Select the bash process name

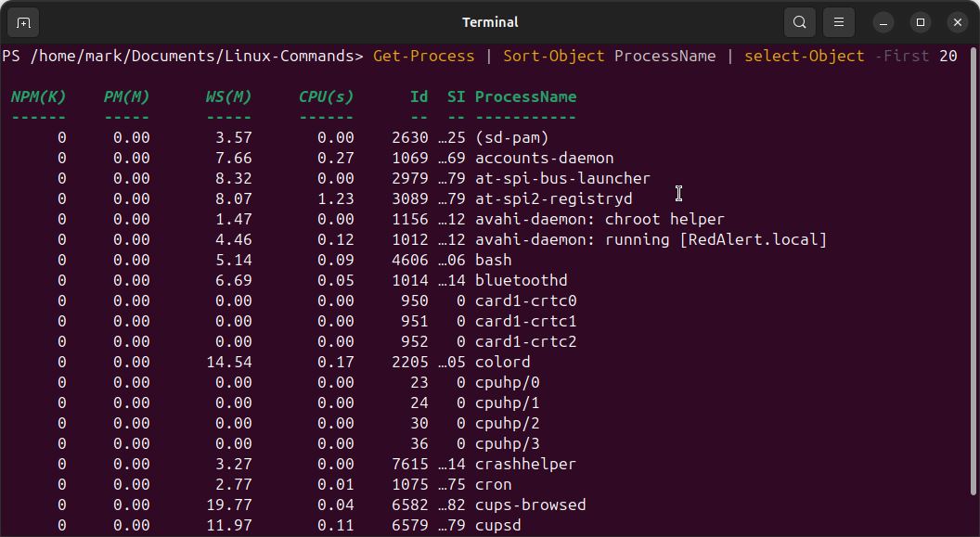(492, 260)
